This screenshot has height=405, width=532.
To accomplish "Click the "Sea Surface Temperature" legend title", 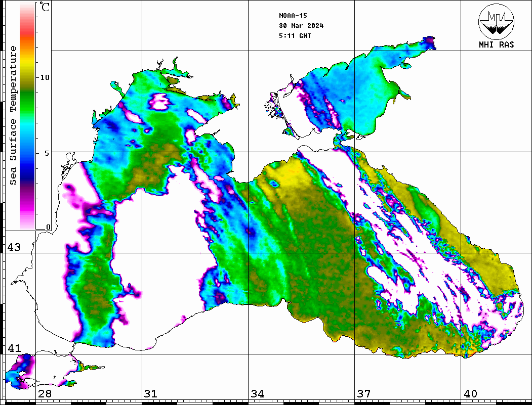I will (x=13, y=115).
